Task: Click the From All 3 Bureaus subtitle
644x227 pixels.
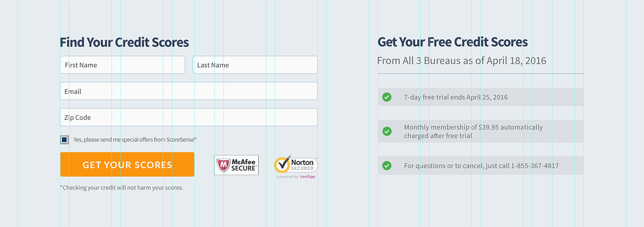Action: (462, 60)
